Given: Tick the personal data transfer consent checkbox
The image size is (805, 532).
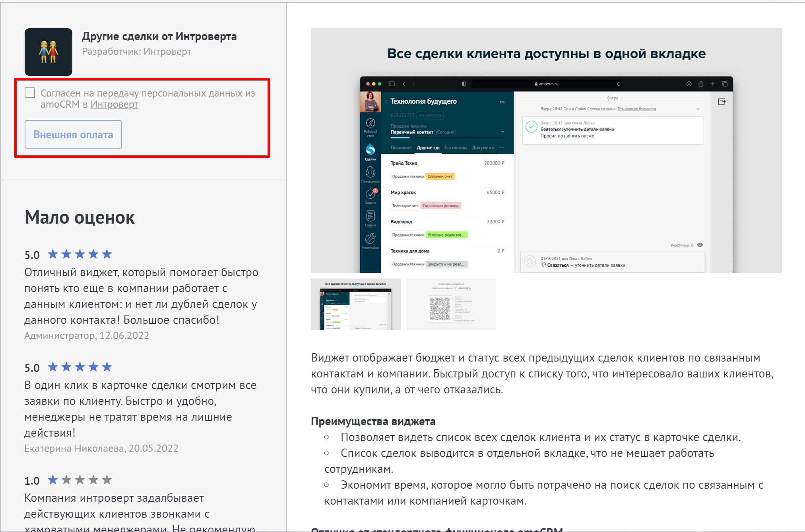Looking at the screenshot, I should (30, 93).
